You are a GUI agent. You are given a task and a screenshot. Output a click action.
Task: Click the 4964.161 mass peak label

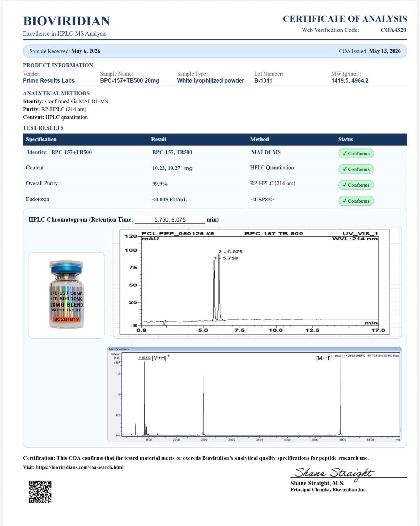point(341,356)
